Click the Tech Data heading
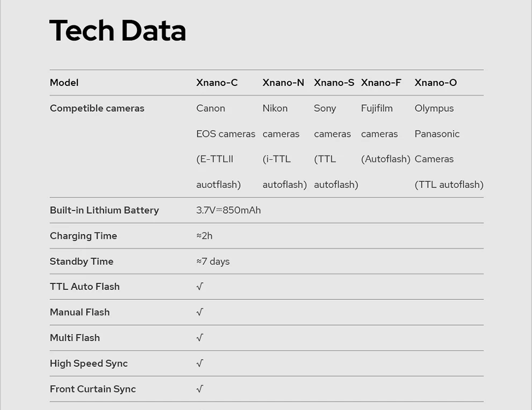The width and height of the screenshot is (532, 410). pyautogui.click(x=118, y=31)
